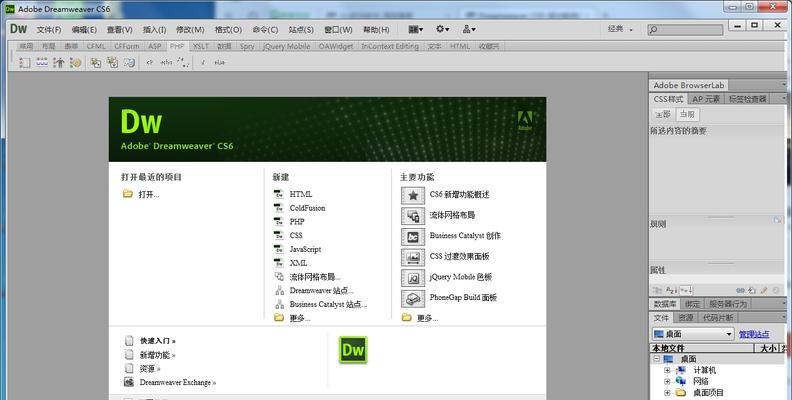This screenshot has height=400, width=792.
Task: Expand the 网络 tree node
Action: 667,381
